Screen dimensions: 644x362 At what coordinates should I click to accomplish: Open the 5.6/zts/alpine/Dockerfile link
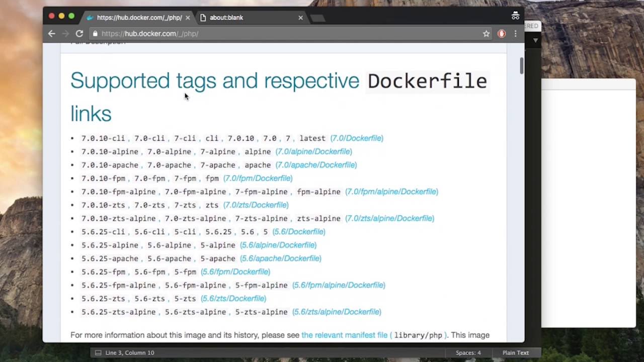[337, 312]
